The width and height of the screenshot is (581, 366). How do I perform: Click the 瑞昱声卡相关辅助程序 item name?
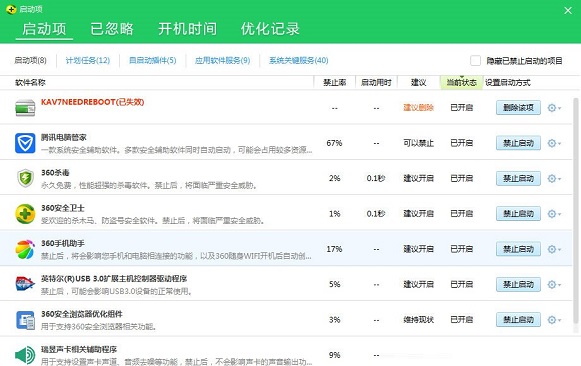(x=79, y=349)
